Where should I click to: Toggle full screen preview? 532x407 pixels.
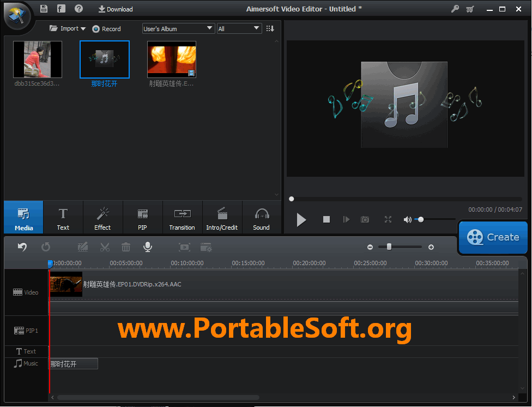pos(388,219)
